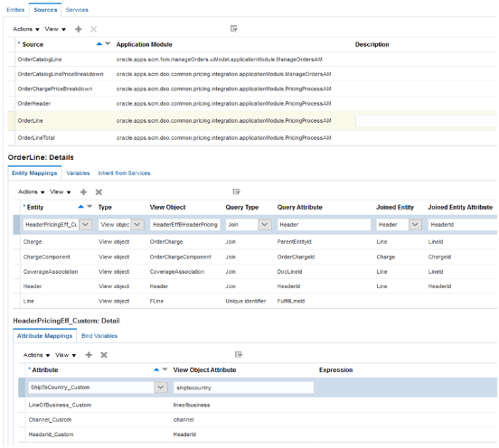Expand the Type dropdown showing View object

pos(137,225)
